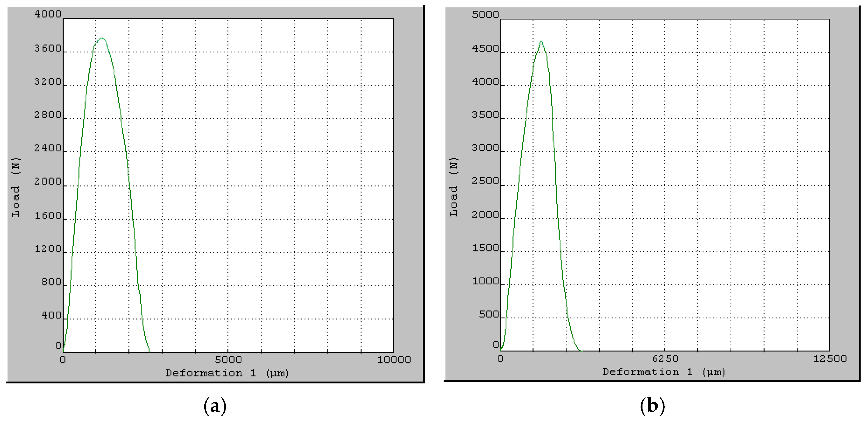868x421 pixels.
Task: Click the top 4000 label in chart (a)
Action: point(48,14)
